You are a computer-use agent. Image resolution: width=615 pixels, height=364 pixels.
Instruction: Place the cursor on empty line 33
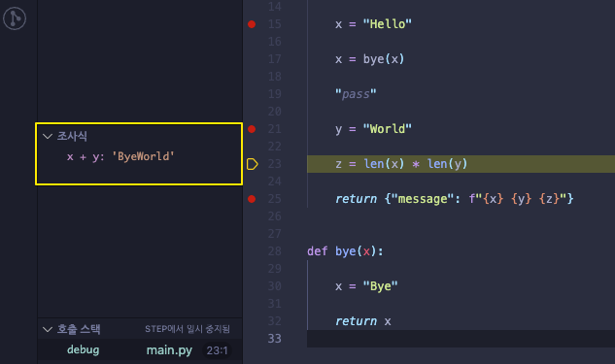pyautogui.click(x=461, y=339)
